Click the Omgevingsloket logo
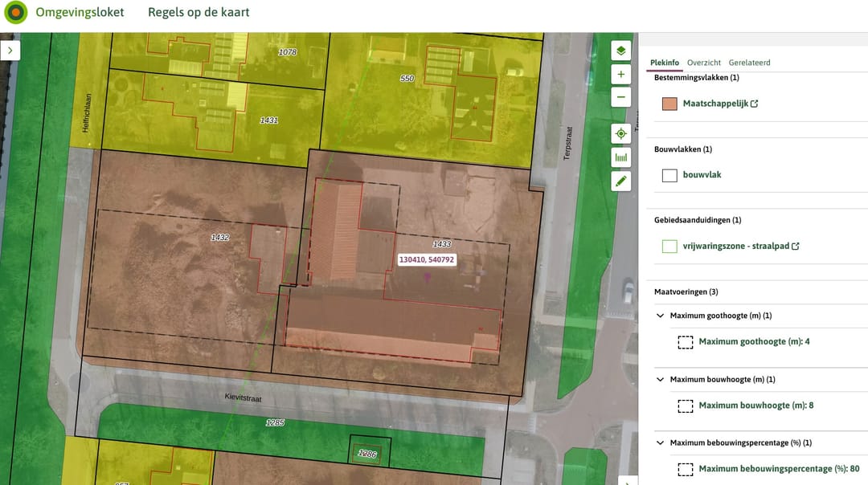The height and width of the screenshot is (485, 868). coord(14,13)
